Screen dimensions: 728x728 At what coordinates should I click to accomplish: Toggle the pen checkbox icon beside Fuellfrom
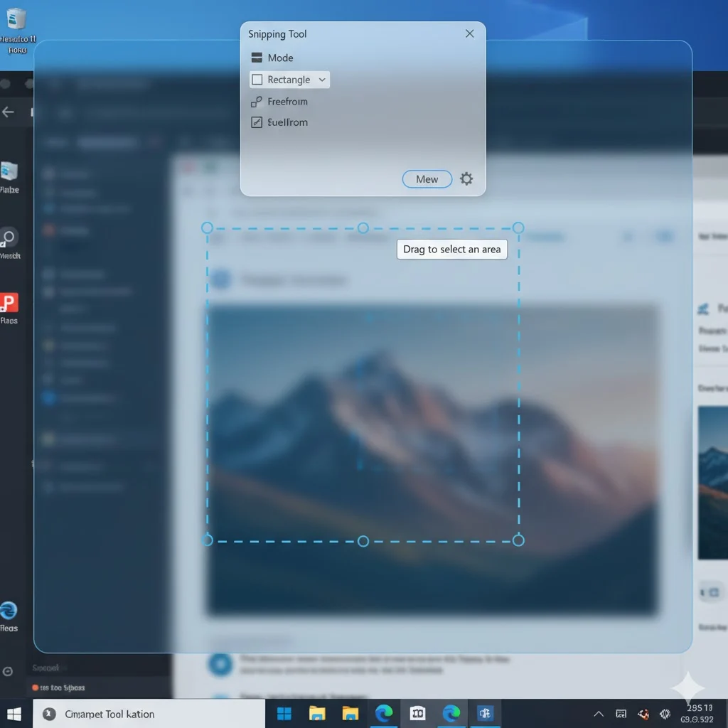tap(257, 122)
